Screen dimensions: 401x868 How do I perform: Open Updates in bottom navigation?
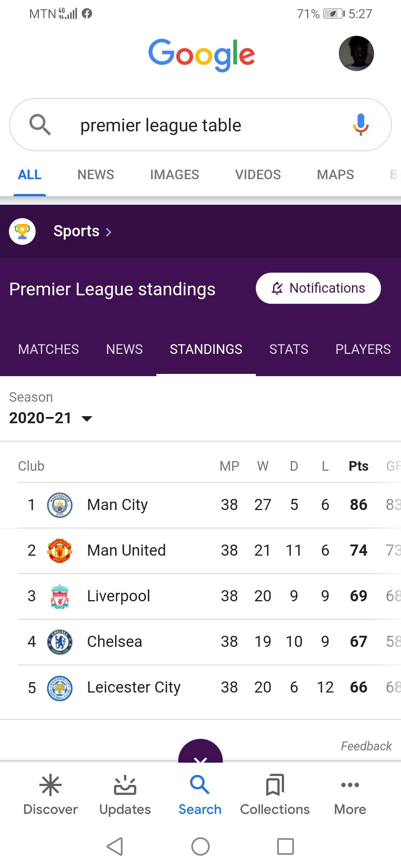tap(125, 795)
